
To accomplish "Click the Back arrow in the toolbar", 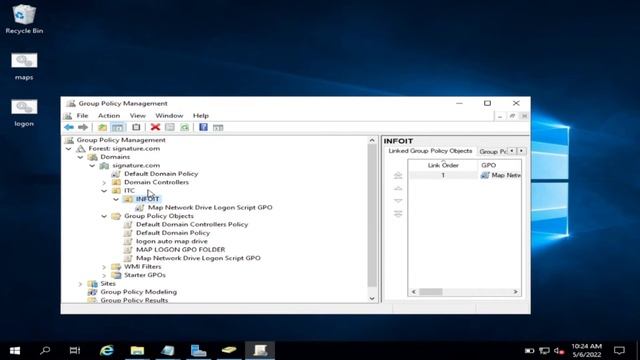I will coord(69,127).
